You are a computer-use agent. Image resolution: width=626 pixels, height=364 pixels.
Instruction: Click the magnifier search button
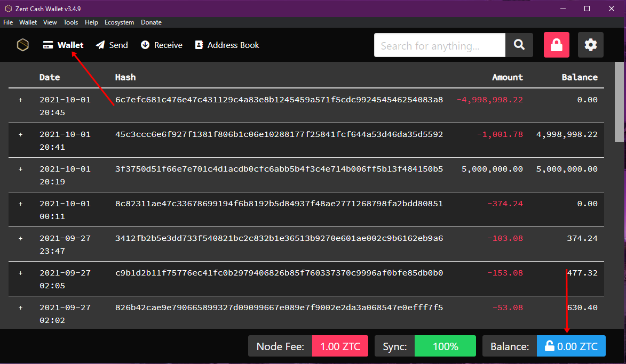519,45
